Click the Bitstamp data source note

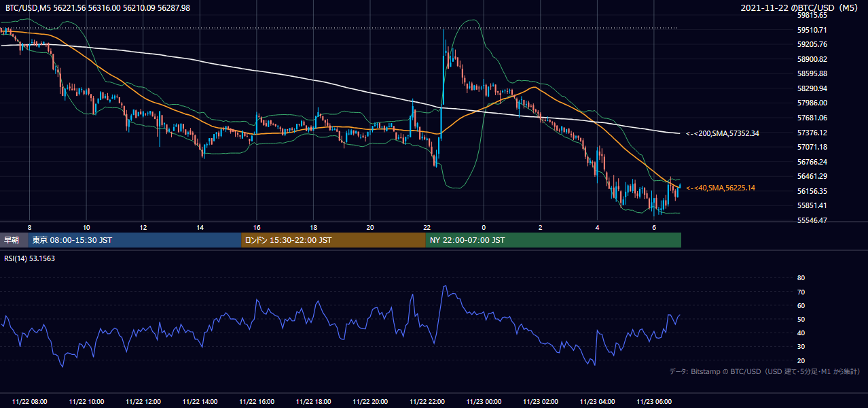[x=765, y=372]
